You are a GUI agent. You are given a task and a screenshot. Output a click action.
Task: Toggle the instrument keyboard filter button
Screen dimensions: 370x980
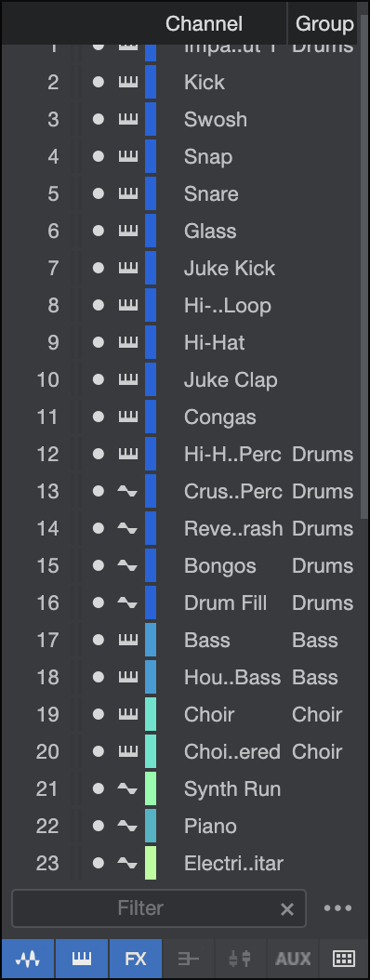point(82,958)
